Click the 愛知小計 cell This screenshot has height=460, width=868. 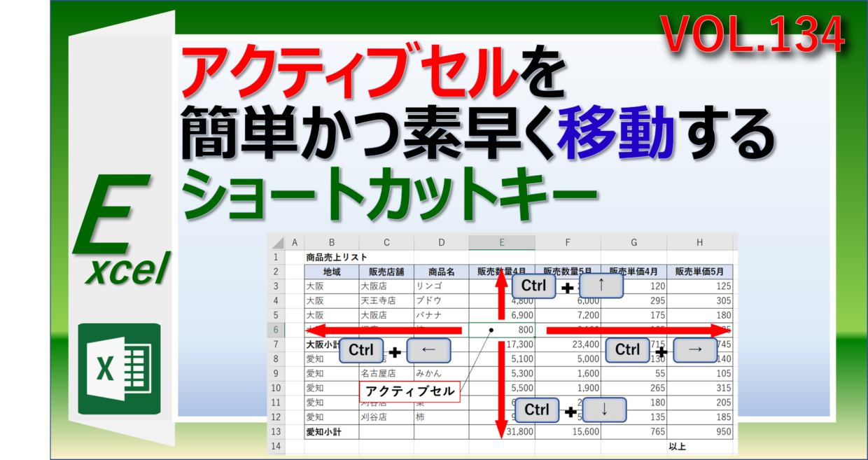pyautogui.click(x=331, y=432)
